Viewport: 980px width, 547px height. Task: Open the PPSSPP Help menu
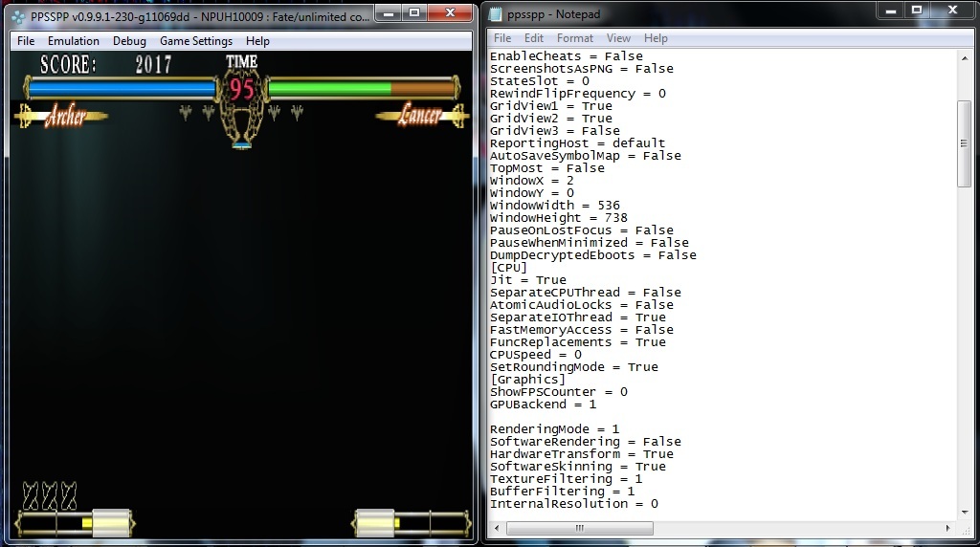257,41
